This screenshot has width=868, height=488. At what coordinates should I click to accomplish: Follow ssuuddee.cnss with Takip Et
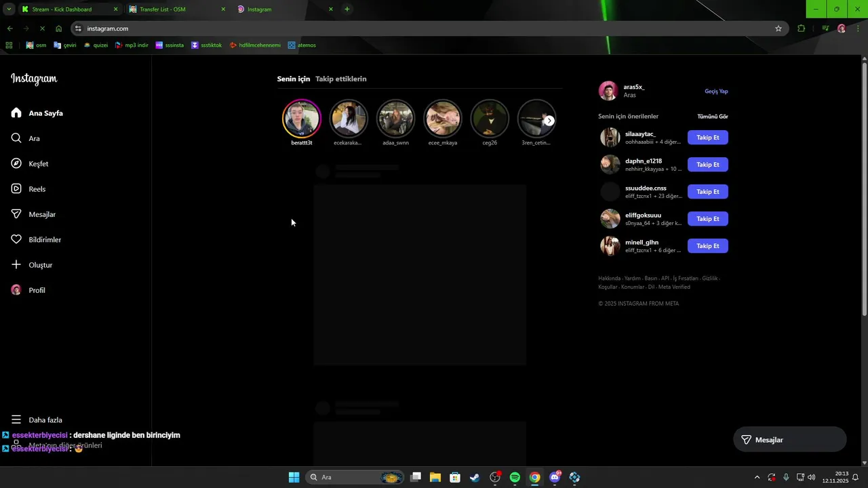708,192
